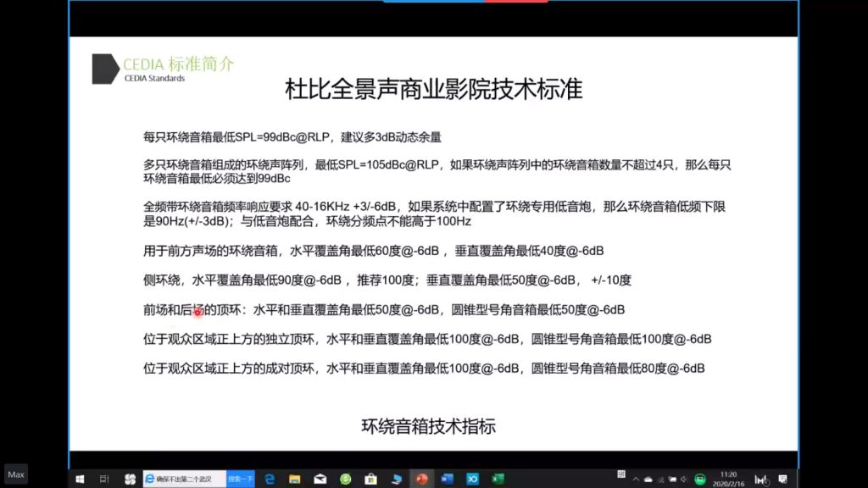Click the line about 独立顶环 overhead speakers

point(427,339)
